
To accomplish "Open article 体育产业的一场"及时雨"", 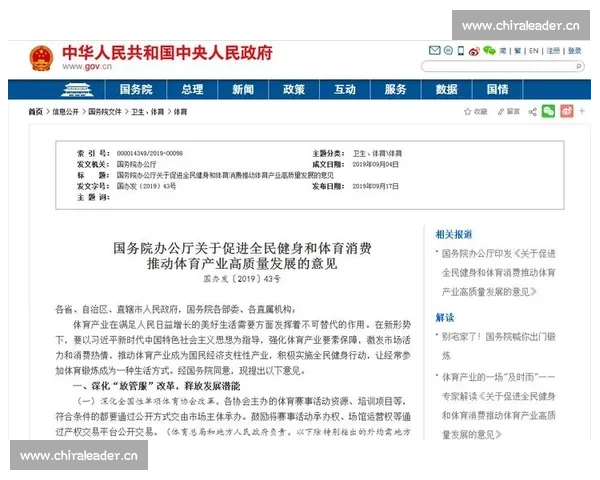I will point(498,406).
